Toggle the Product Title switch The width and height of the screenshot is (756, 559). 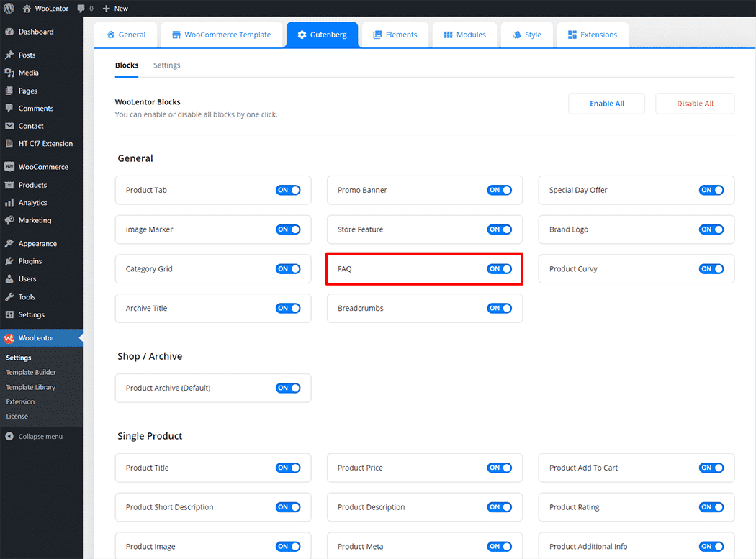[x=288, y=468]
